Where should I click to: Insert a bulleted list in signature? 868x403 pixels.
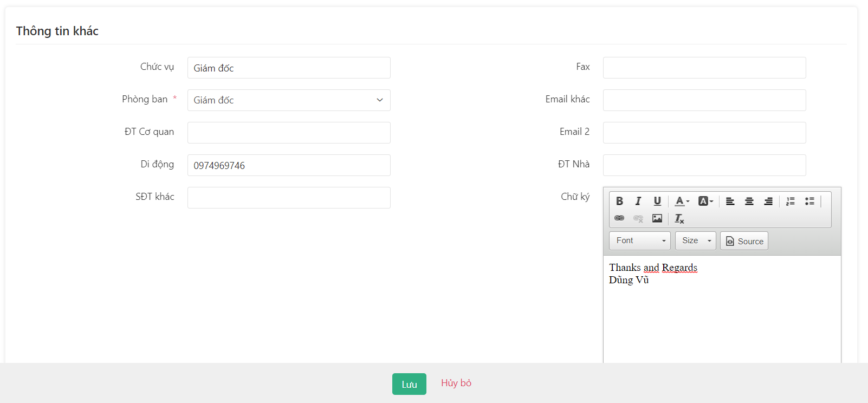pyautogui.click(x=809, y=201)
